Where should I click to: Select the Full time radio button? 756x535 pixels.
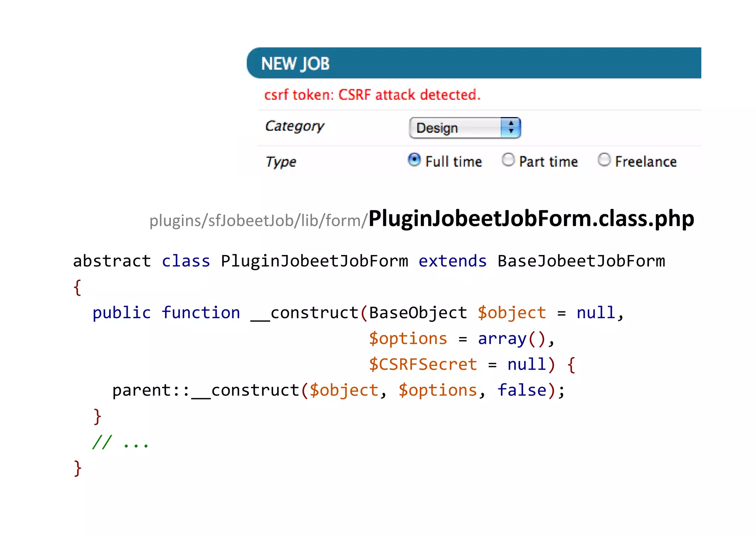click(x=414, y=160)
